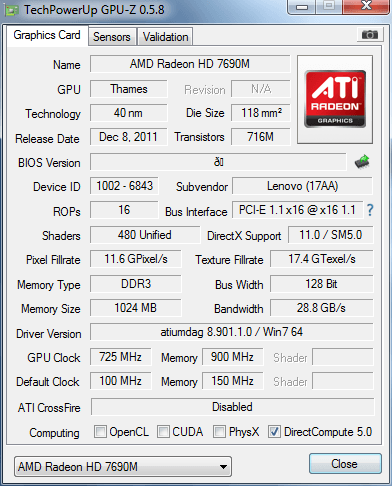
Task: Click the GPU Clock 725 MHz field
Action: [x=120, y=357]
